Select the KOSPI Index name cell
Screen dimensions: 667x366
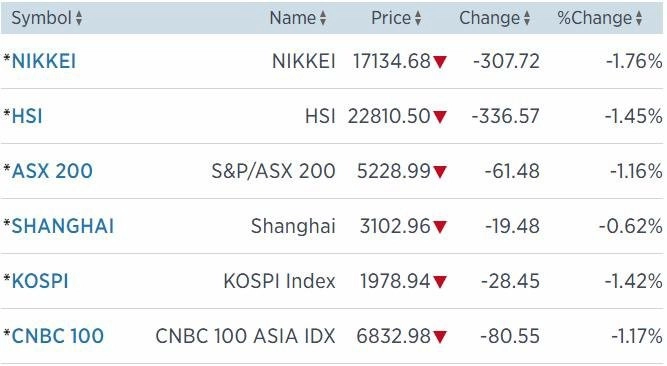click(x=279, y=281)
